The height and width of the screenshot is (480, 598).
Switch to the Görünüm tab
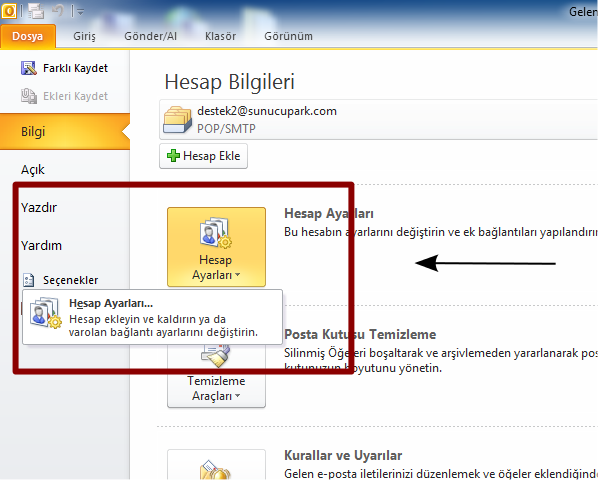pos(288,36)
